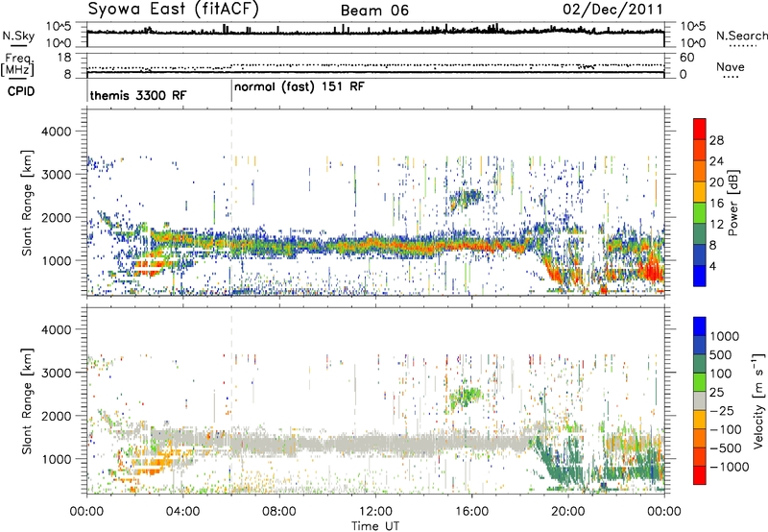Click the red high-power echoes near 24:00 in the power panel
The height and width of the screenshot is (532, 768).
[654, 269]
